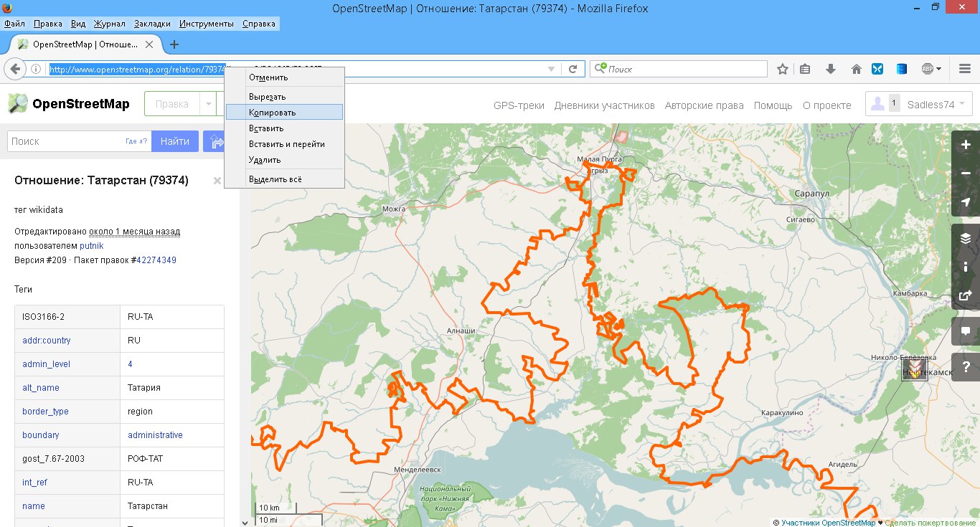Open the map key info panel
This screenshot has height=527, width=980.
point(966,267)
